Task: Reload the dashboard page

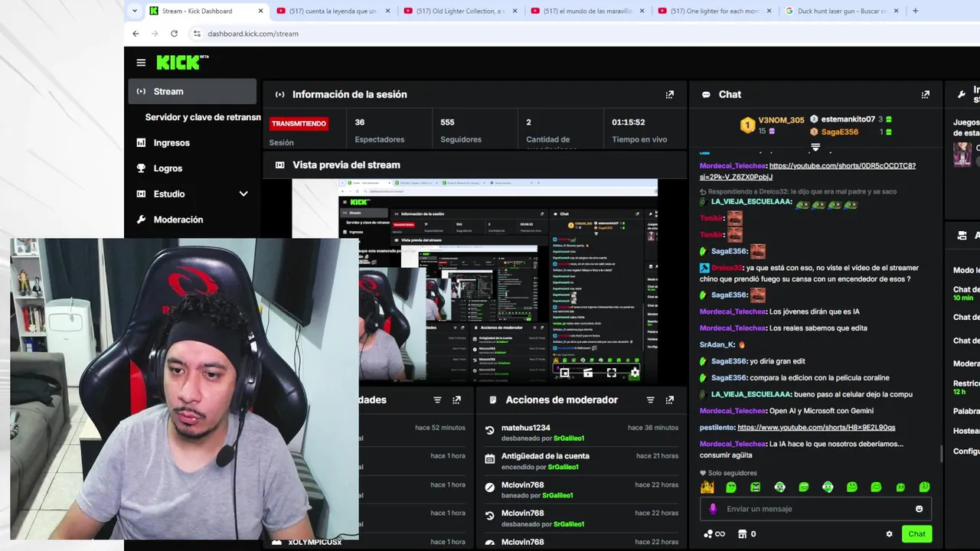Action: click(x=174, y=34)
